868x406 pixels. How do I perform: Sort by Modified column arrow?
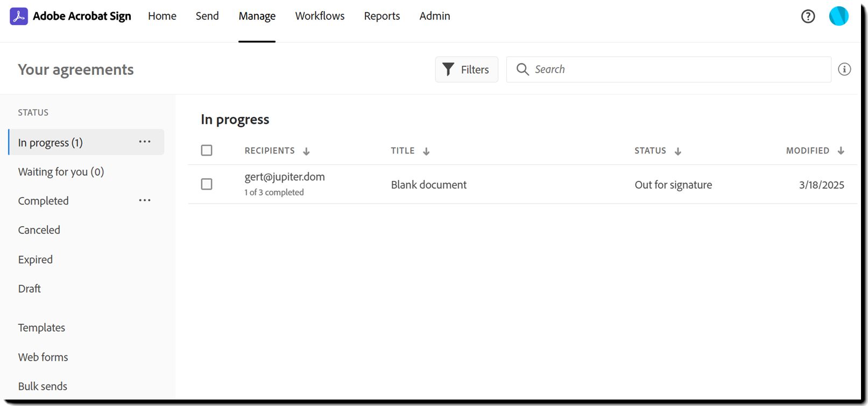(841, 151)
